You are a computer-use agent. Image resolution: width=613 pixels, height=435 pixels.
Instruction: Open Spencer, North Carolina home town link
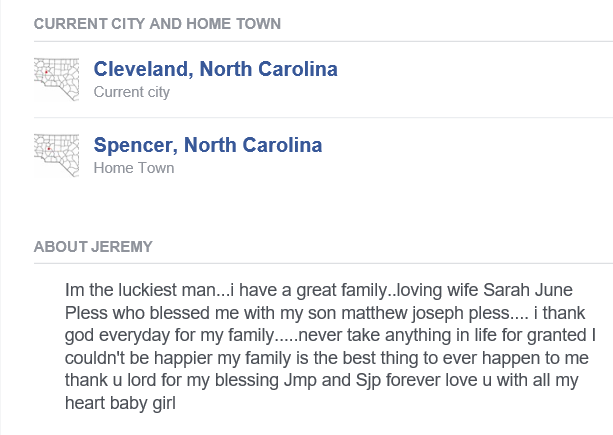tap(207, 145)
